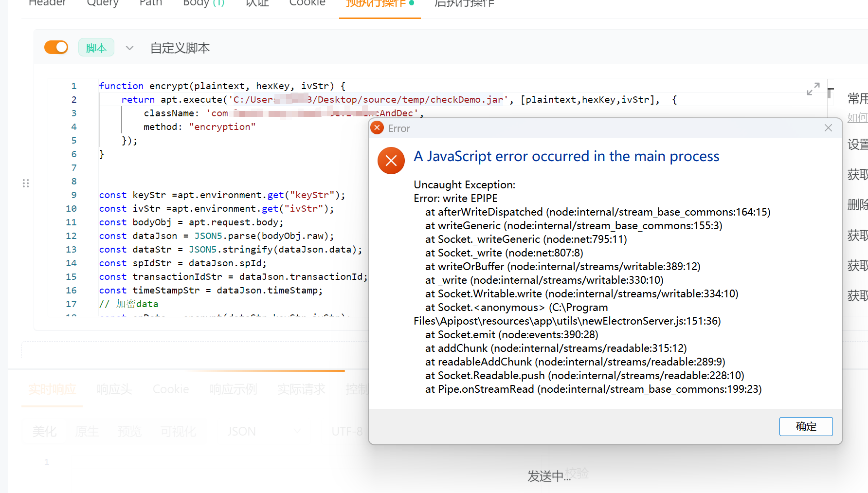The height and width of the screenshot is (493, 868).
Task: Click the method: "encryption" code line
Action: tap(199, 127)
